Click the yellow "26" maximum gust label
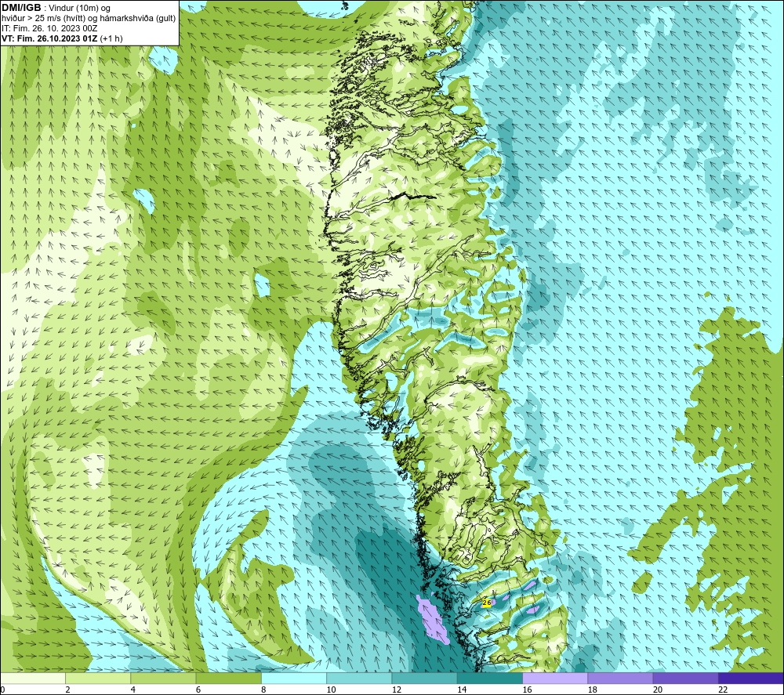Image resolution: width=784 pixels, height=695 pixels. coord(487,603)
